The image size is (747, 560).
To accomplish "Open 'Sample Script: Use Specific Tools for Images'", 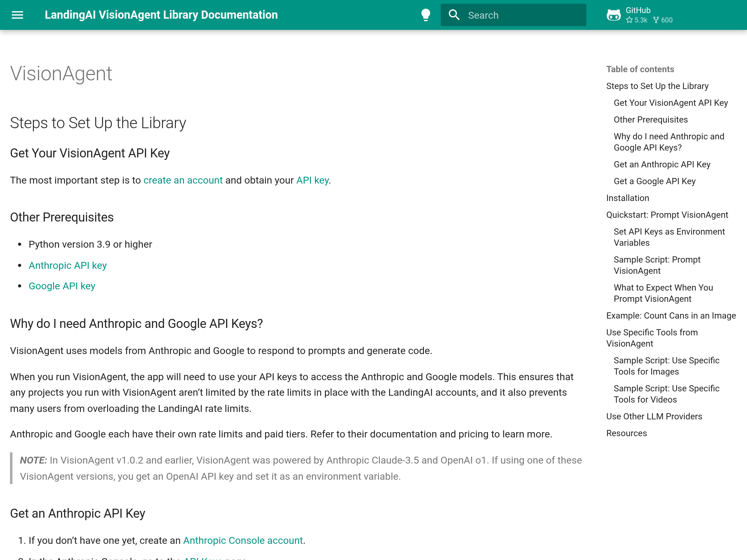I will click(x=666, y=366).
